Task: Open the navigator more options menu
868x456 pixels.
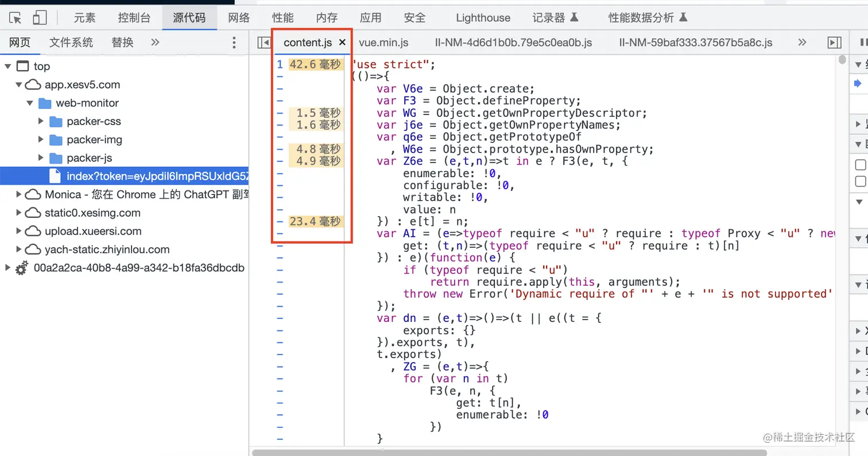Action: coord(234,42)
